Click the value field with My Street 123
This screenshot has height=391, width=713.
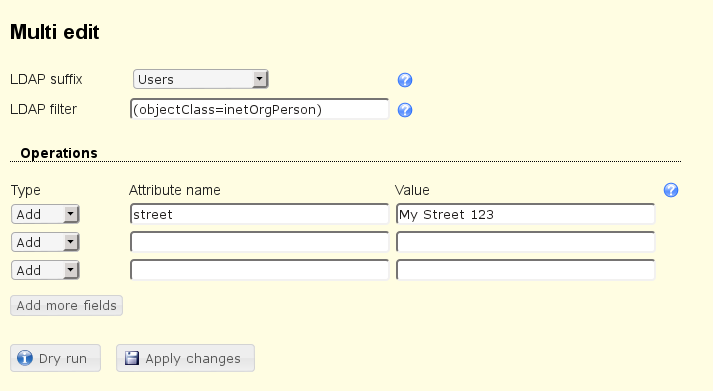click(526, 214)
